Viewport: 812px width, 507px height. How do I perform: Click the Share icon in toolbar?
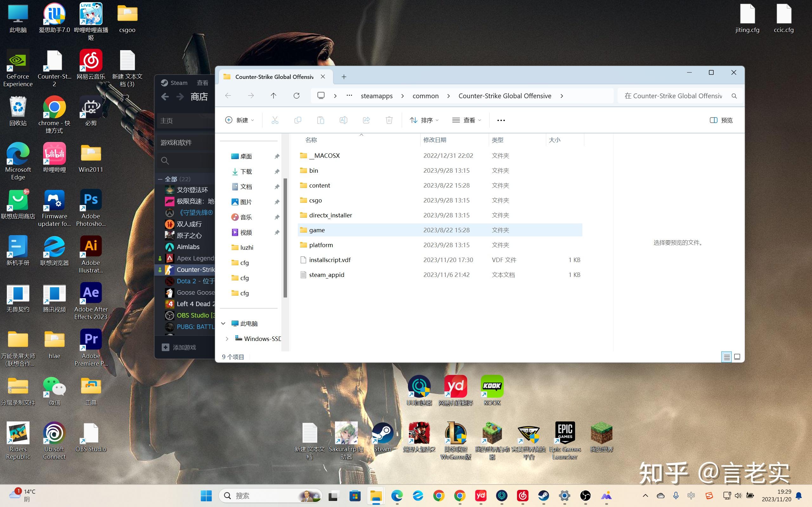(x=366, y=120)
